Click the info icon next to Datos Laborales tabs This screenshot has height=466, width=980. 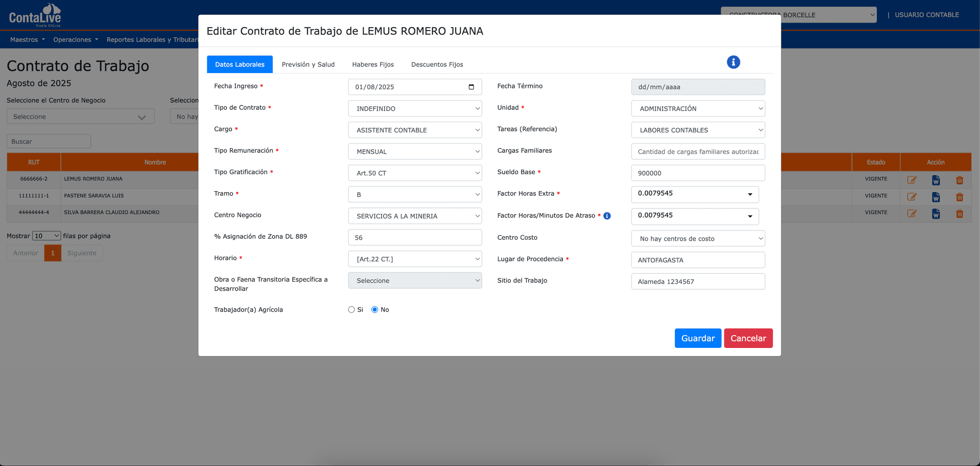point(733,62)
